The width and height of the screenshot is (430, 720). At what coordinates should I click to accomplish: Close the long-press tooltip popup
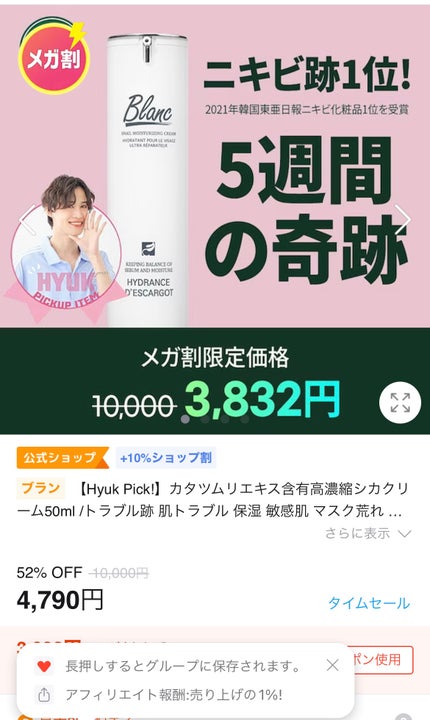tap(333, 665)
